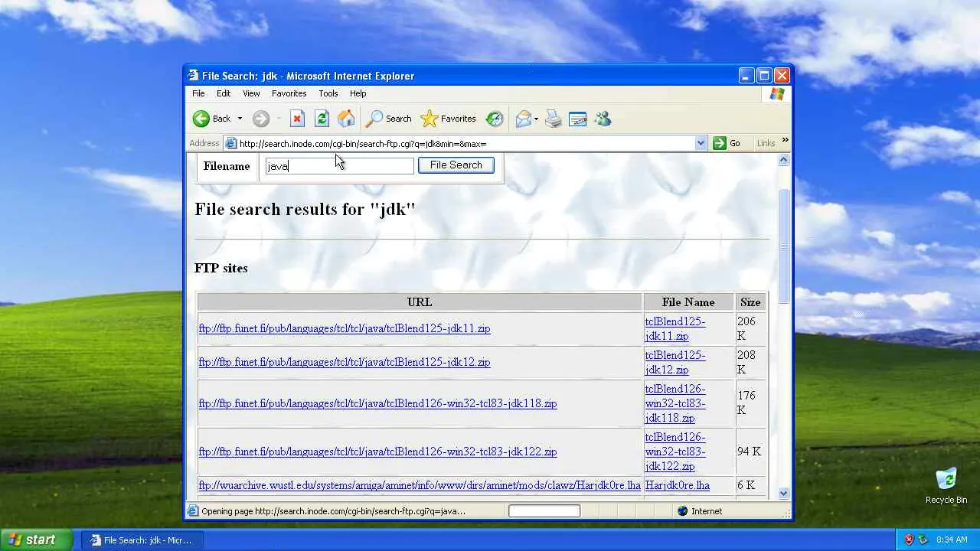
Task: Click the "Size" table column header
Action: click(x=750, y=302)
